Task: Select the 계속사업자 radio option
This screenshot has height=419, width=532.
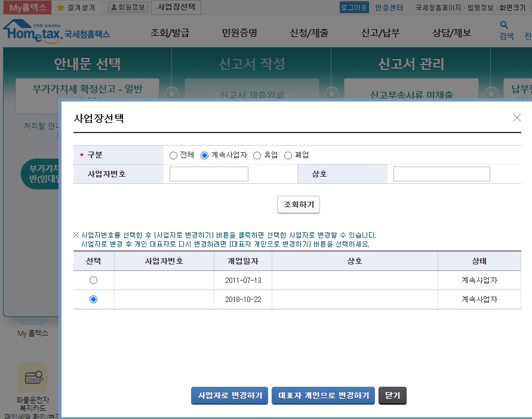Action: pyautogui.click(x=204, y=155)
